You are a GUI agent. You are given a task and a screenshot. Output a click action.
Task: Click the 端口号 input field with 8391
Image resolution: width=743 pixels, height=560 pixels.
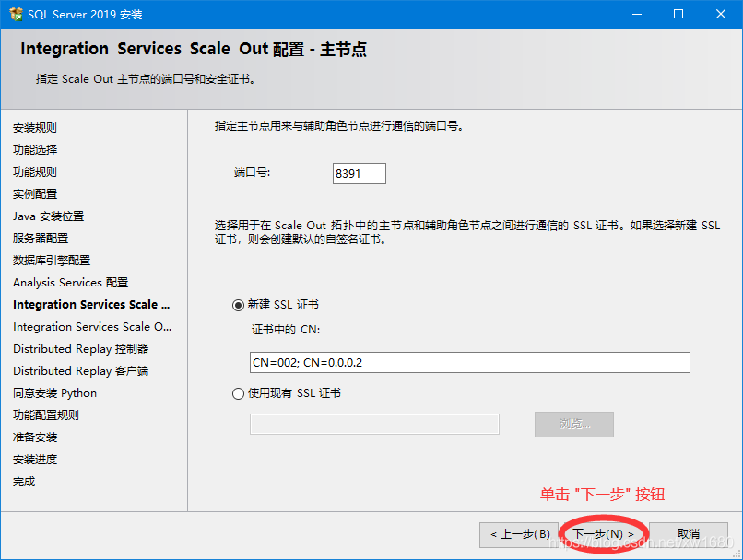pyautogui.click(x=360, y=174)
